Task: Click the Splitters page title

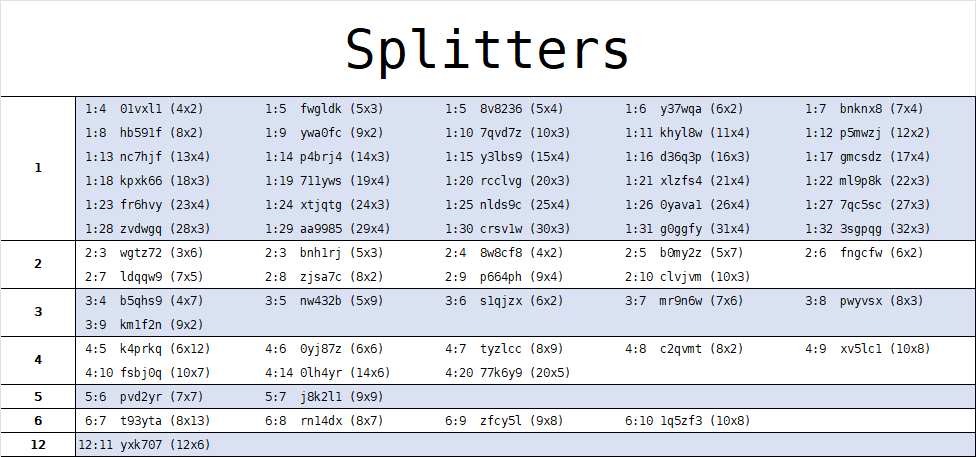Action: tap(488, 49)
